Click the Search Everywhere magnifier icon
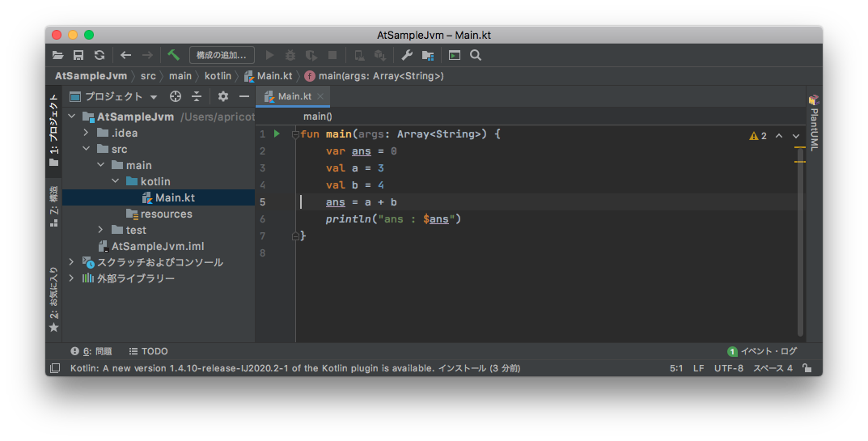Screen dimensions: 868x441 coord(476,55)
